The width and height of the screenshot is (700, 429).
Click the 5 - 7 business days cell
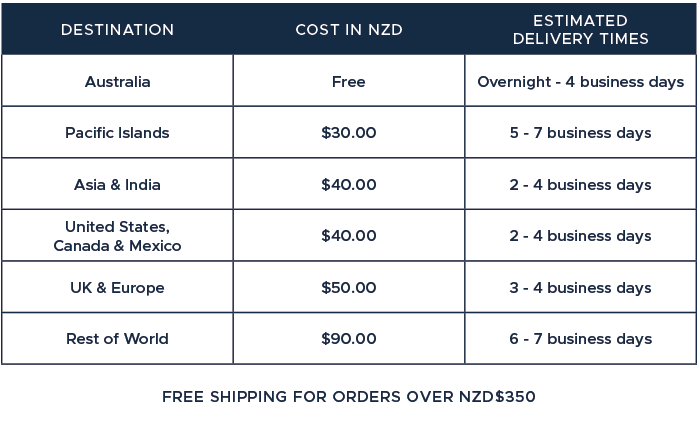click(x=580, y=133)
